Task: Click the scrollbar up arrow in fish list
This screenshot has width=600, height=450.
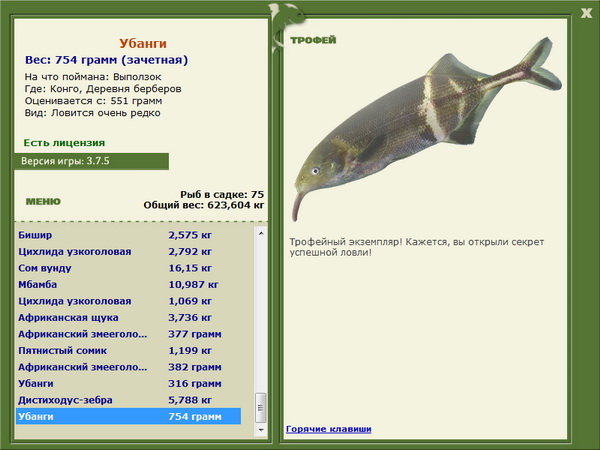Action: [x=261, y=233]
